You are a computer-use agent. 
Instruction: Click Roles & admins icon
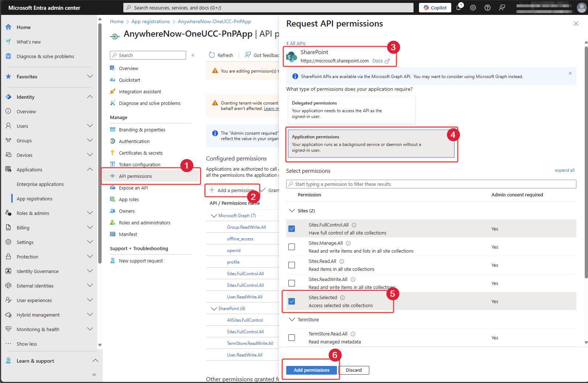pyautogui.click(x=8, y=213)
